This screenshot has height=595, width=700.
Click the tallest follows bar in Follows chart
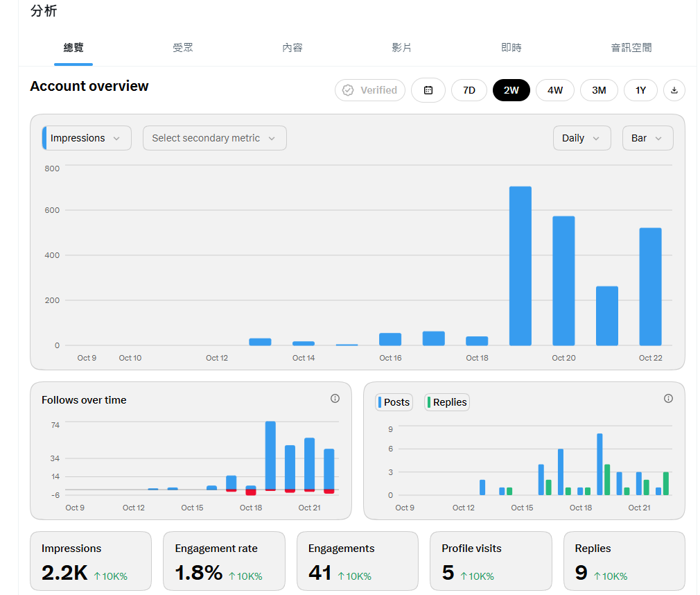270,456
